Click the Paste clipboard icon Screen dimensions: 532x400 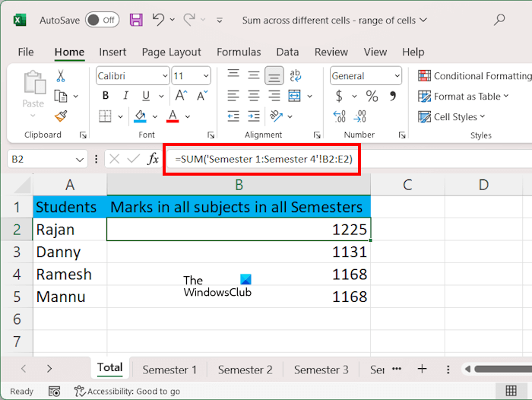34,82
